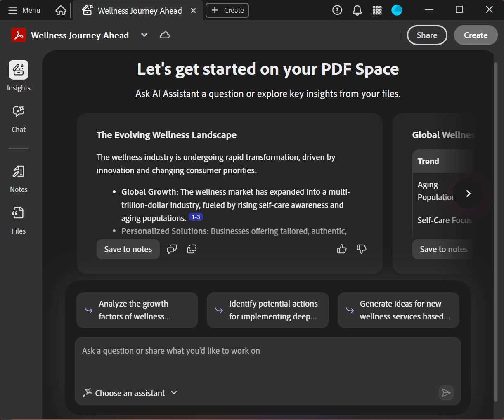504x420 pixels.
Task: Click the Share button
Action: click(427, 35)
